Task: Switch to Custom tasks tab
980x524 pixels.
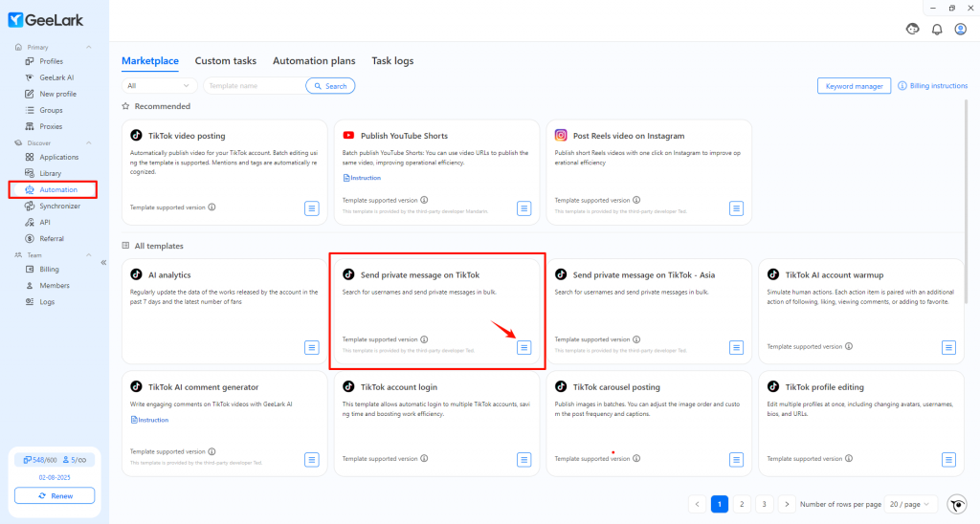Action: 226,61
